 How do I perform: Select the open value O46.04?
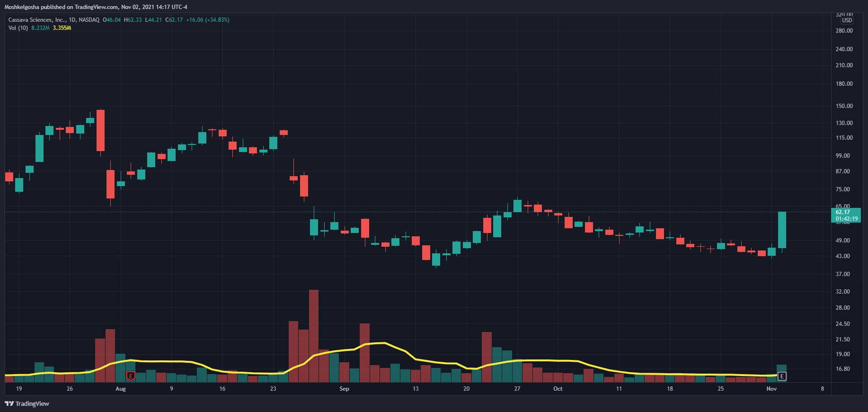pos(112,20)
